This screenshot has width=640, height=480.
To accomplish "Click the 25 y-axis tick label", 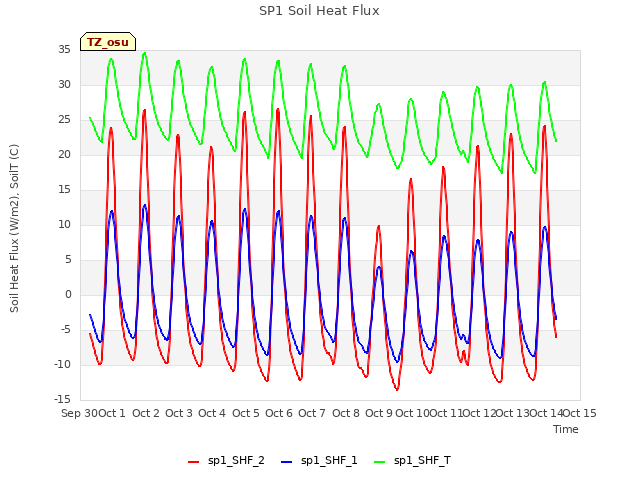I will coord(64,120).
